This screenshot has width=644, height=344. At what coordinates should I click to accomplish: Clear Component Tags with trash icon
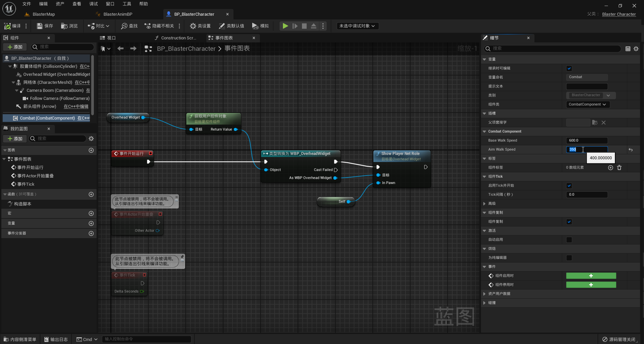point(619,168)
